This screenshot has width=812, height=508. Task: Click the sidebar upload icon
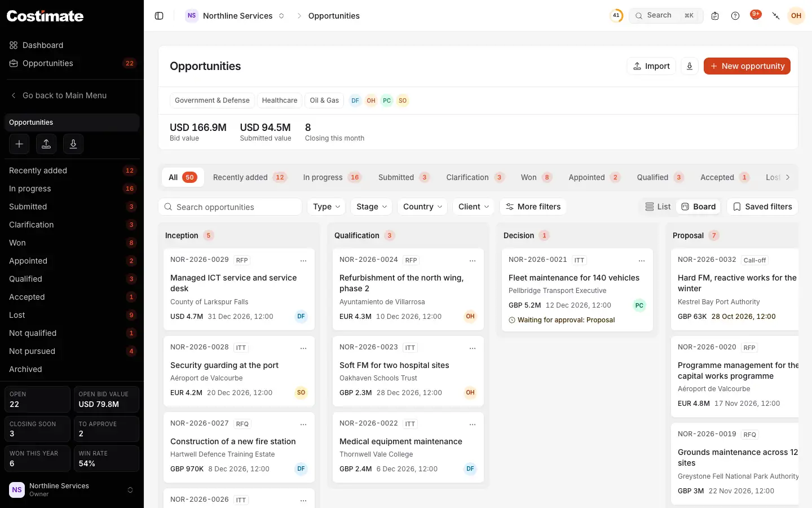46,144
